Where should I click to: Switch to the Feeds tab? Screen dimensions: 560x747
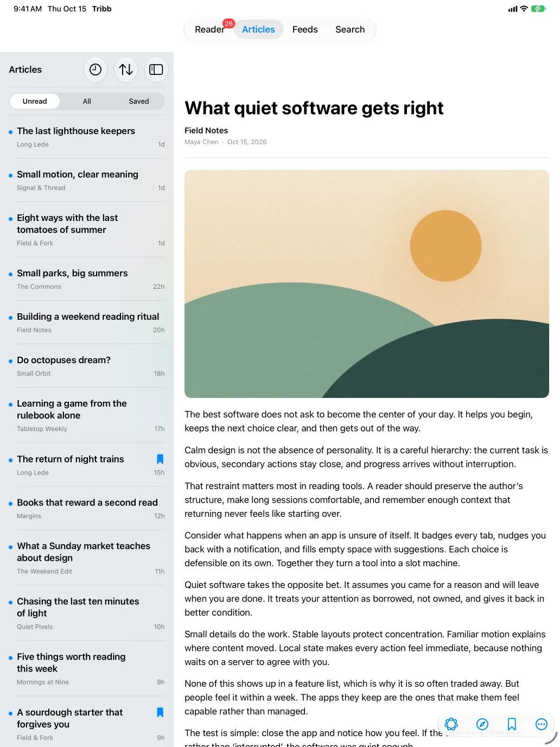point(305,29)
